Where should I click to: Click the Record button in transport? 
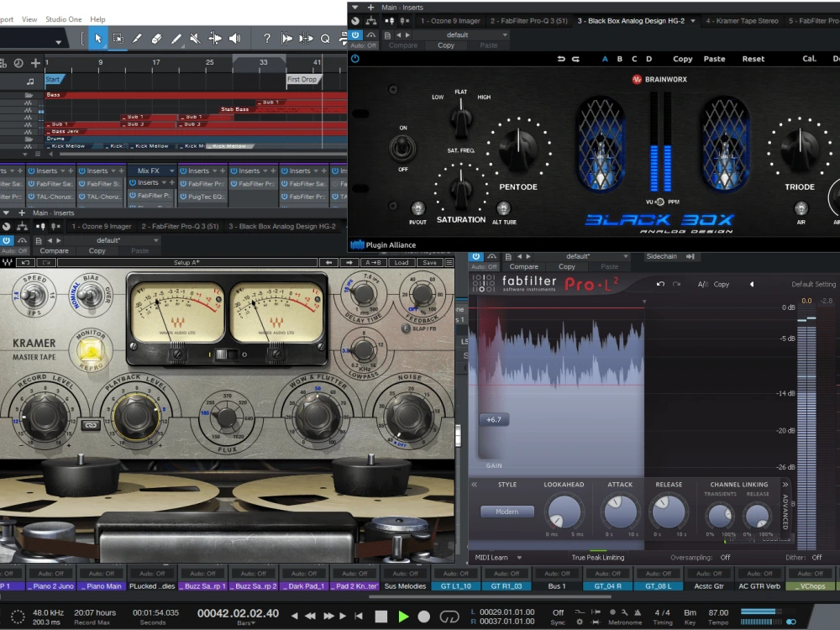(x=424, y=617)
